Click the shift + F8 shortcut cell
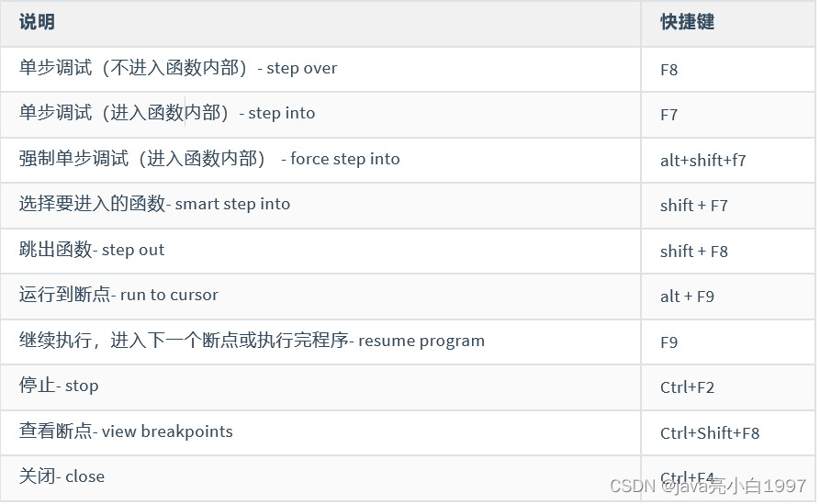This screenshot has width=820, height=504. [693, 252]
